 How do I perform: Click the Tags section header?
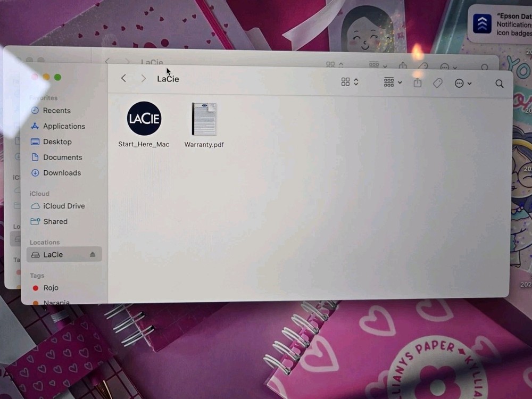[x=37, y=276]
